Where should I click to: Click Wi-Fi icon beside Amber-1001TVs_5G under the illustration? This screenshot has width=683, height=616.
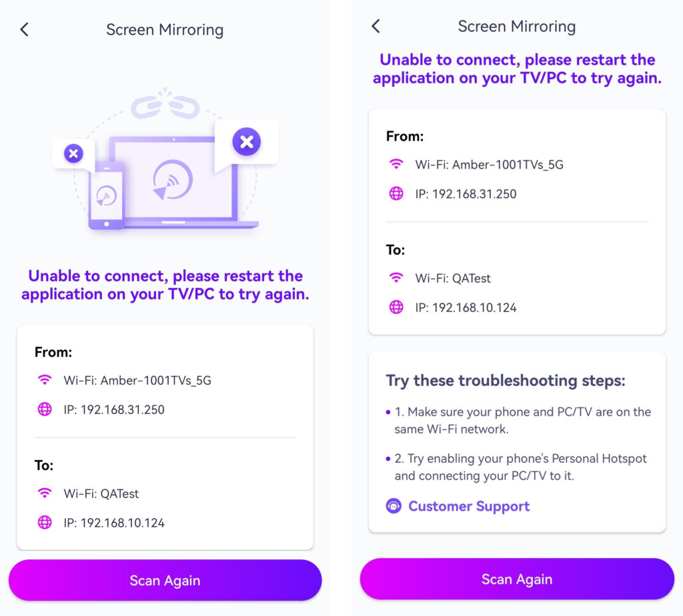click(45, 381)
